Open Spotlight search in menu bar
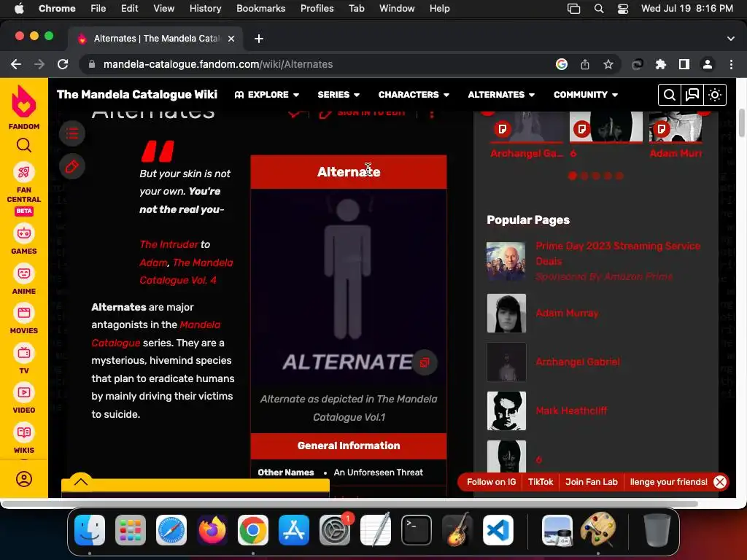The image size is (747, 560). pyautogui.click(x=599, y=9)
